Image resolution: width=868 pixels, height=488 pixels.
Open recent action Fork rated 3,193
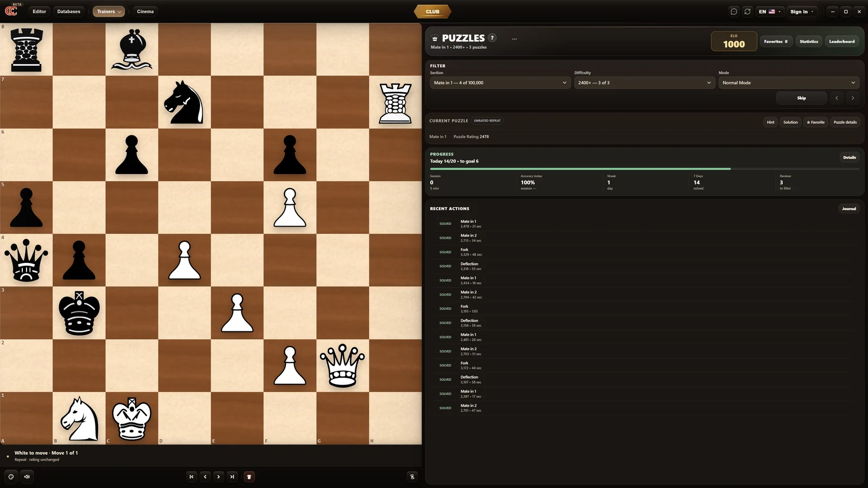[x=644, y=309]
